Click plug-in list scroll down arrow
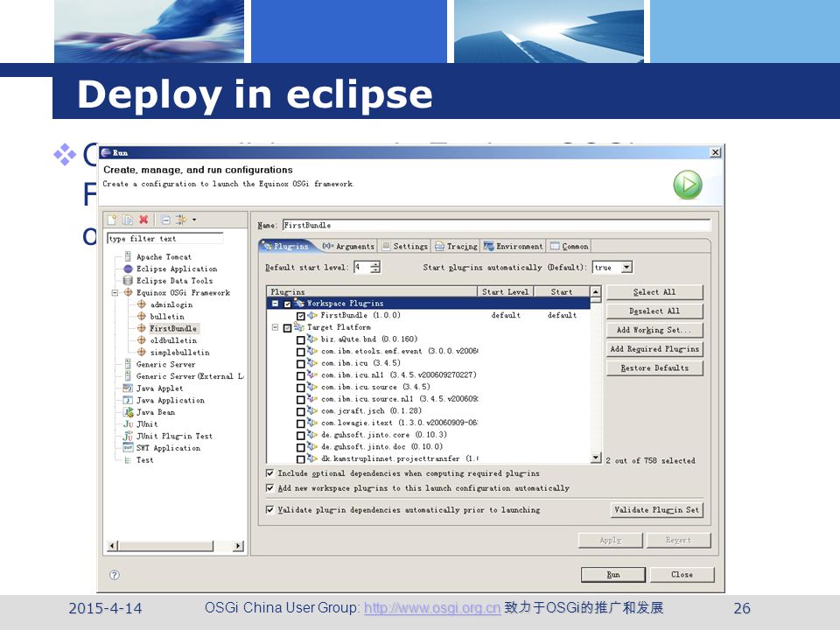The height and width of the screenshot is (630, 840). (x=595, y=458)
